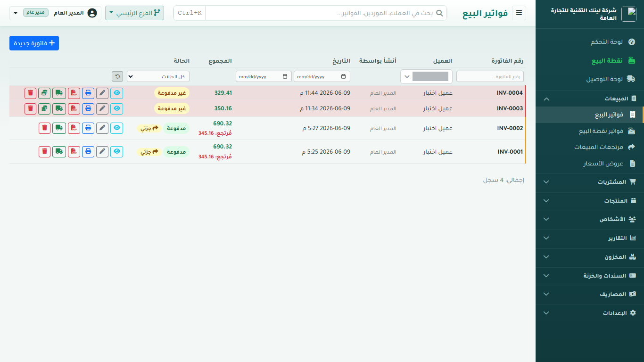Open لوحة التحكم dashboard in sidebar
644x362 pixels.
[590, 42]
